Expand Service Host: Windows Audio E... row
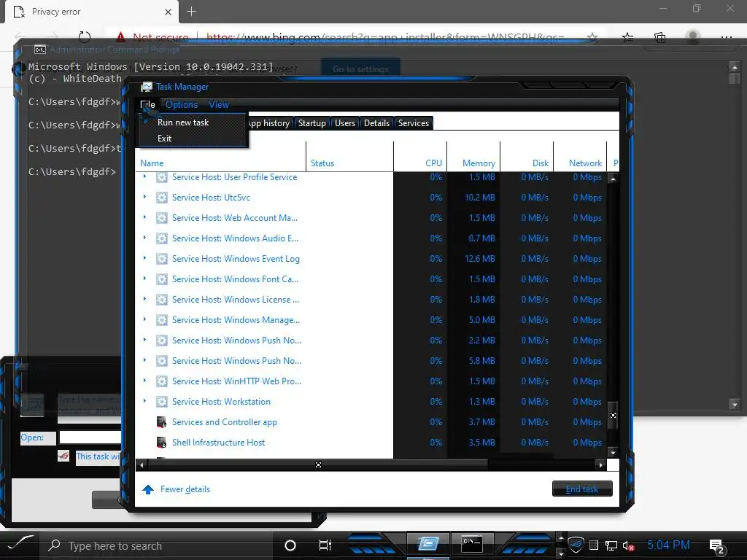The image size is (747, 560). (x=144, y=238)
